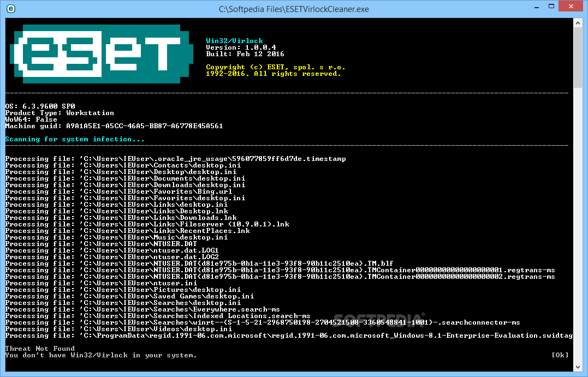Click the Everywhere.search-ms line
Screen dimensions: 588x377
[142, 309]
